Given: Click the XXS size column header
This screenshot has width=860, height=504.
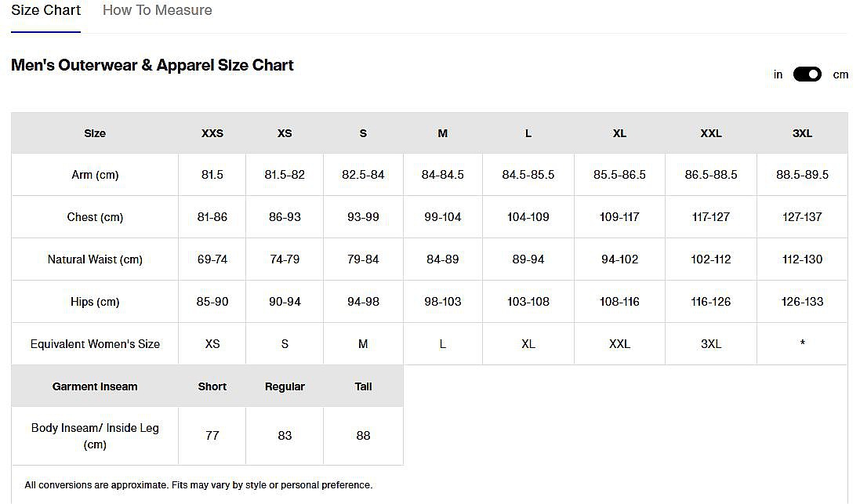Looking at the screenshot, I should [x=212, y=133].
